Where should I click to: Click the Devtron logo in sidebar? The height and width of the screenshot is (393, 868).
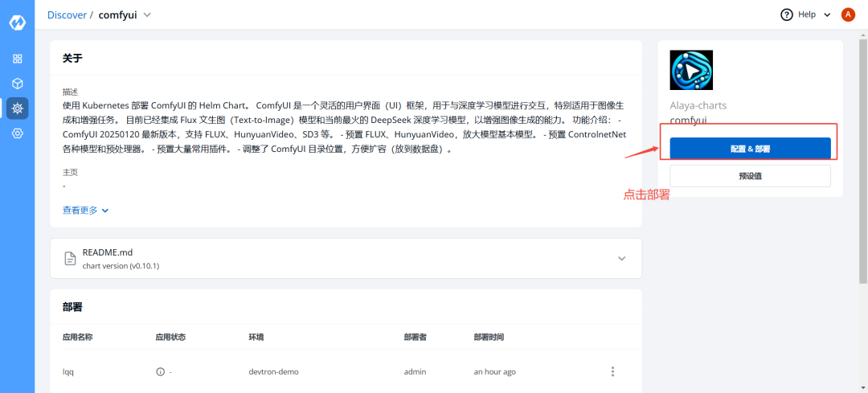tap(17, 23)
